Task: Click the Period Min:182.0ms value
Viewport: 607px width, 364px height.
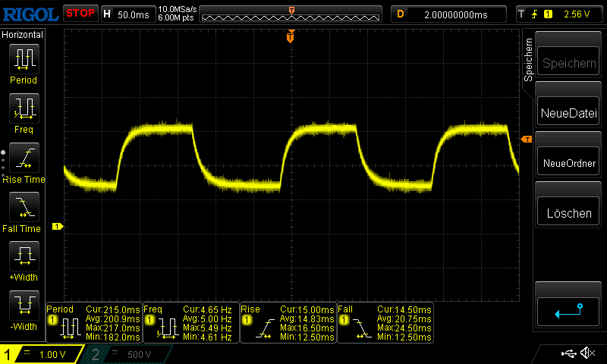Action: [112, 337]
